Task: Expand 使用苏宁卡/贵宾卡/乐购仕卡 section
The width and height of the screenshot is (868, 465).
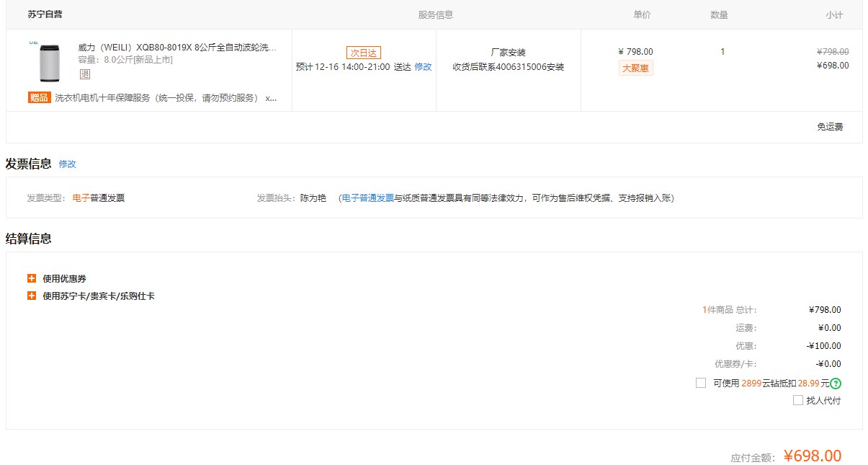Action: pos(91,296)
